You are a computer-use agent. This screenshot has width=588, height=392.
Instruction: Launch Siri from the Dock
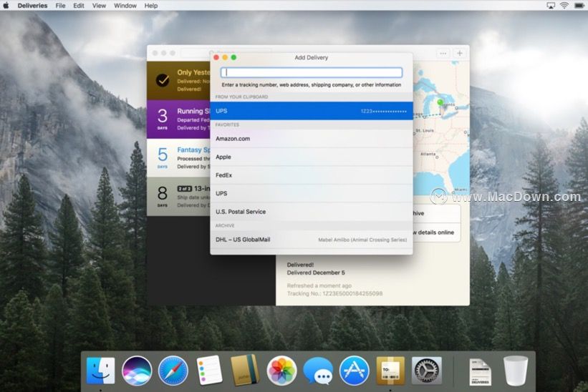click(137, 371)
